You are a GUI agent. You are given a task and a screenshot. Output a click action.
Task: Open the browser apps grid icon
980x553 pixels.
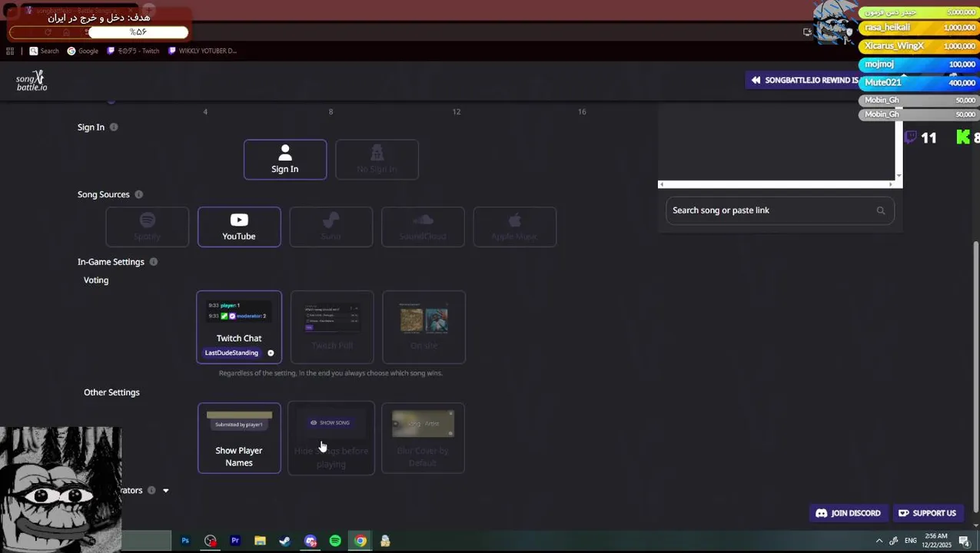(x=10, y=51)
